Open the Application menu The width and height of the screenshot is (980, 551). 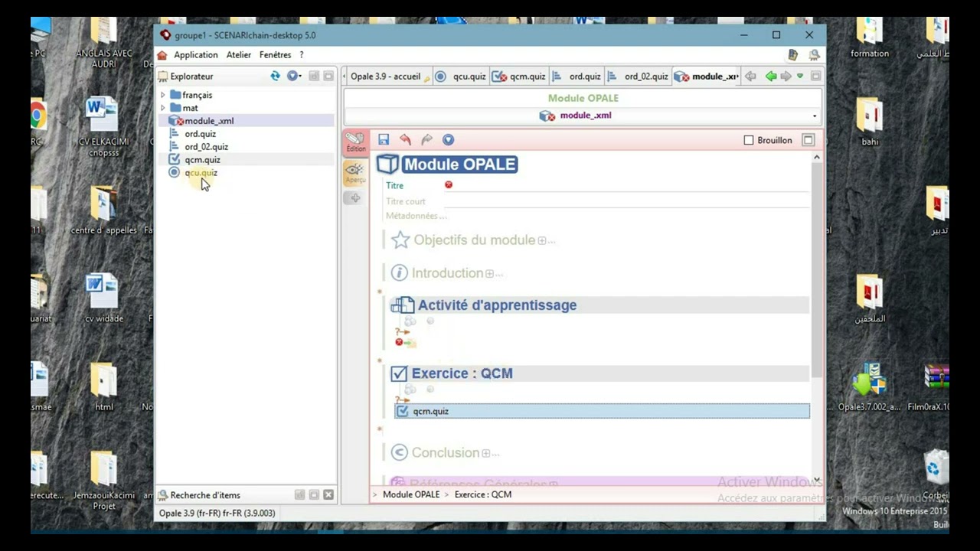tap(196, 55)
